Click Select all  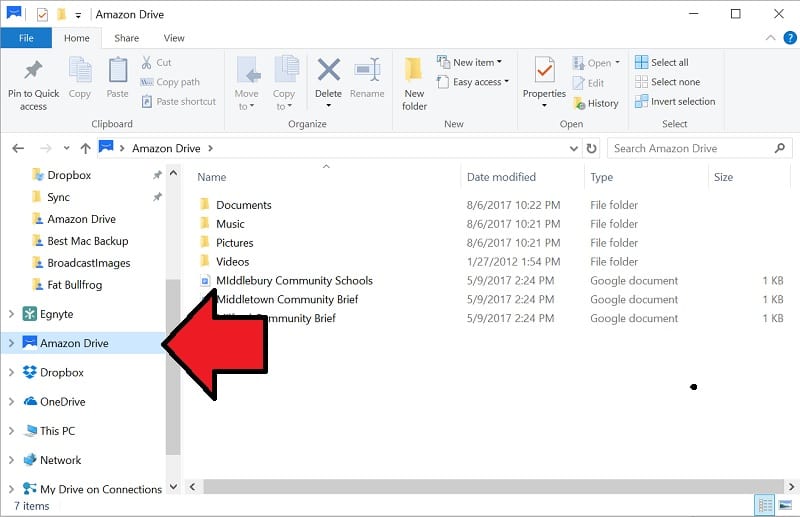[x=662, y=62]
